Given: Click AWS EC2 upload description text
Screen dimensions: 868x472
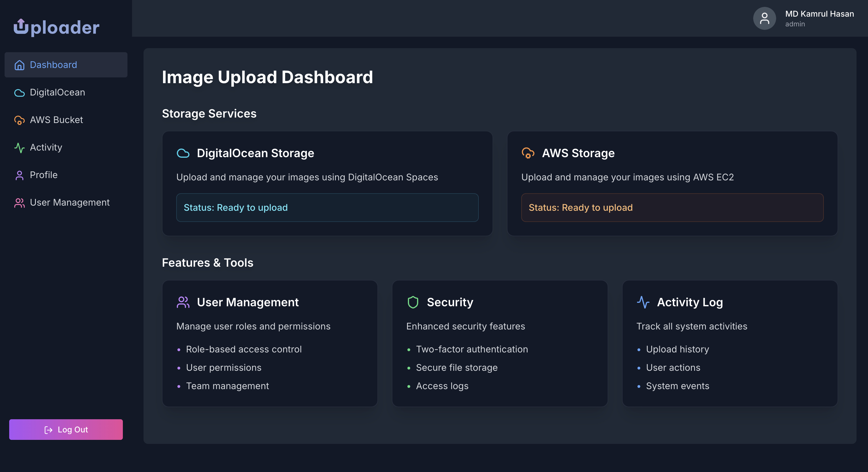Looking at the screenshot, I should tap(627, 178).
